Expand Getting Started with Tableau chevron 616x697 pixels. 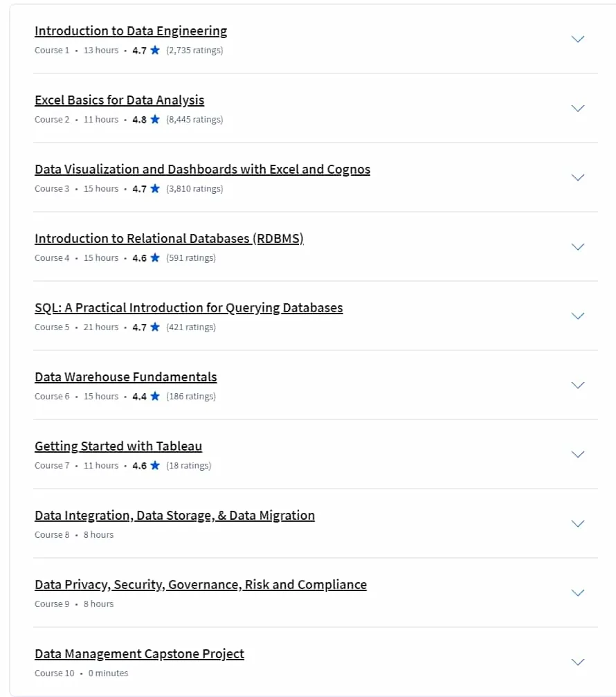pos(577,454)
